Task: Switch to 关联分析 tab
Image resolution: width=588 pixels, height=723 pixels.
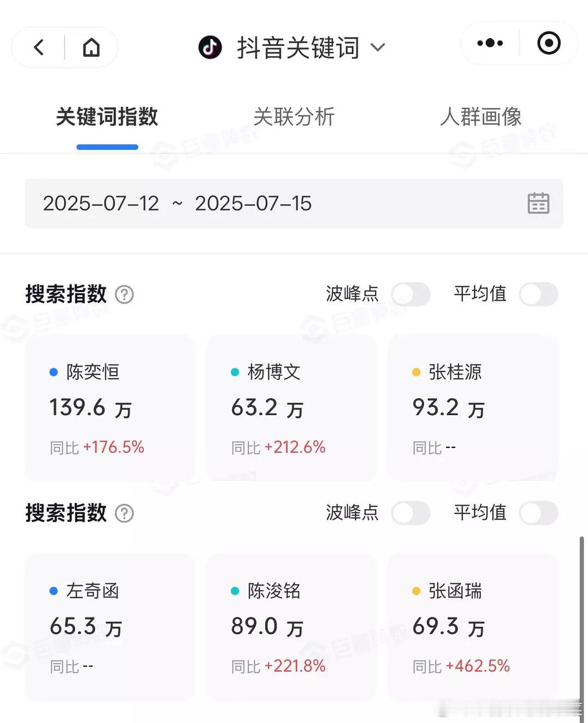Action: coord(294,117)
